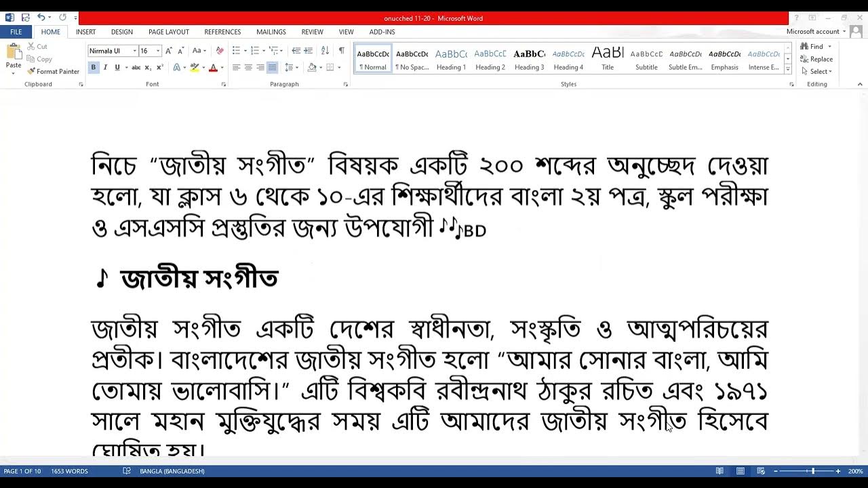Toggle Align Left
The height and width of the screenshot is (488, 868).
[x=236, y=67]
